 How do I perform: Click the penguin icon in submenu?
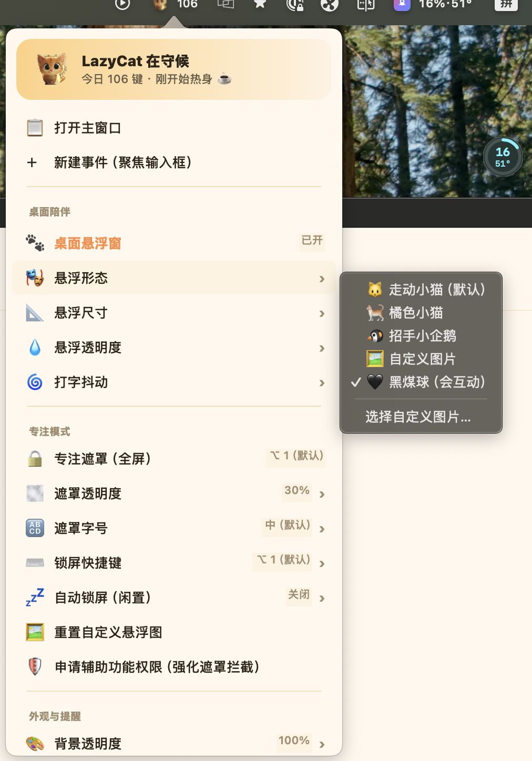(375, 336)
